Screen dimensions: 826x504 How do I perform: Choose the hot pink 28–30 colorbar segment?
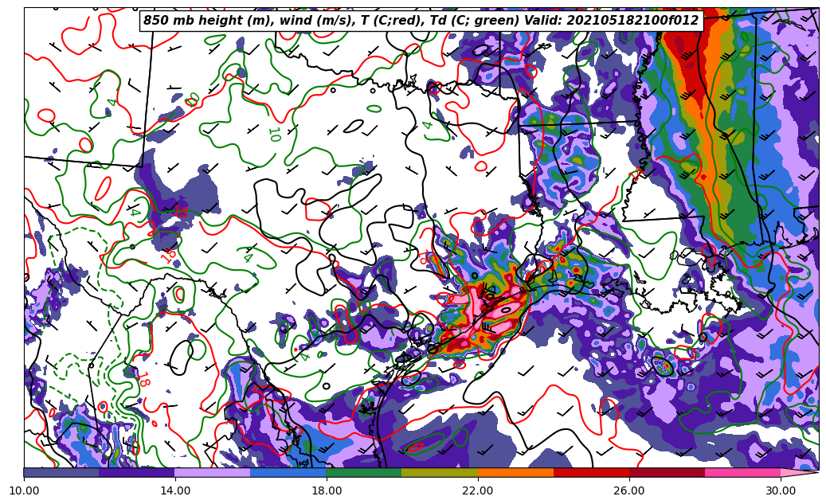tap(742, 472)
